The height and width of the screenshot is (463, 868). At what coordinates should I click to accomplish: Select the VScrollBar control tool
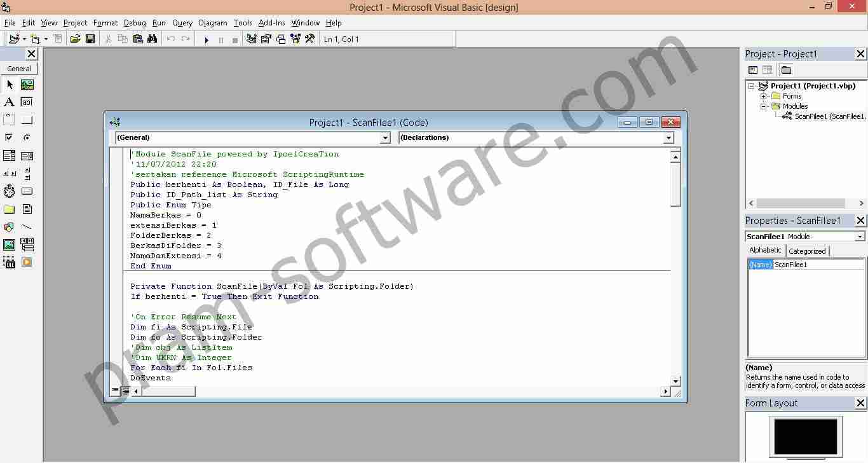[27, 174]
